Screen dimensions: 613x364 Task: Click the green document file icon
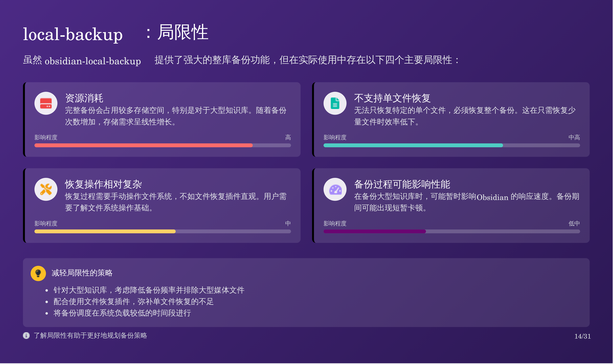click(335, 103)
